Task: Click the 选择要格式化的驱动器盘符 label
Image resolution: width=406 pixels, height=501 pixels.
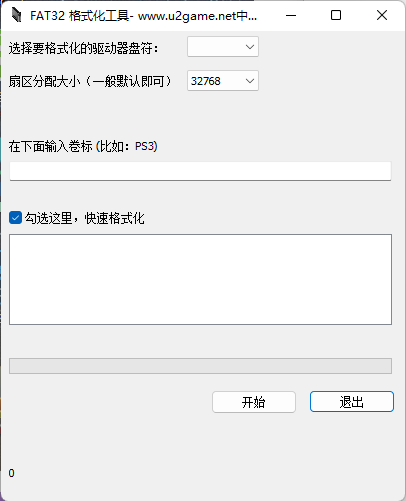Action: point(83,48)
